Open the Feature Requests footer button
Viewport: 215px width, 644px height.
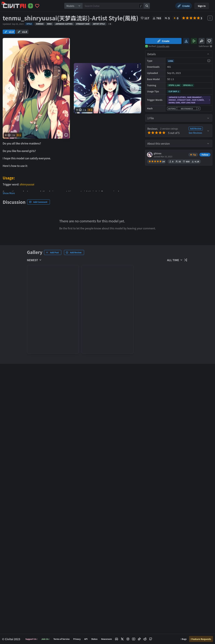(201, 639)
